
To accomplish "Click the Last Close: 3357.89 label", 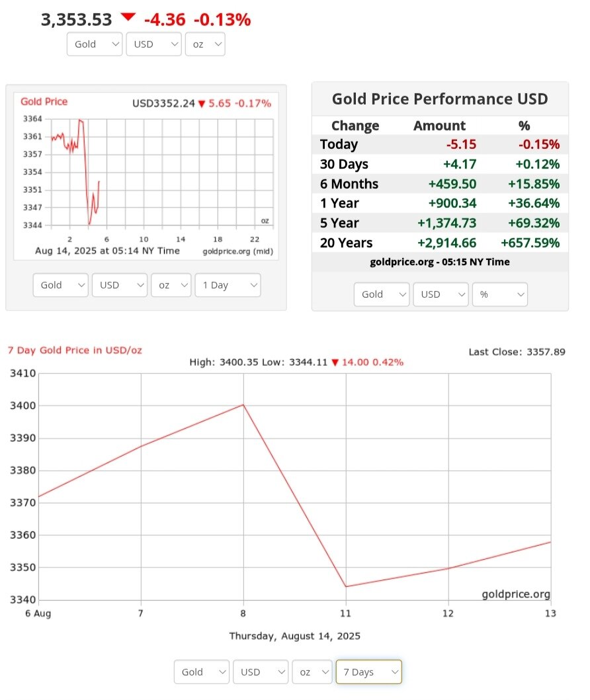I will [517, 352].
